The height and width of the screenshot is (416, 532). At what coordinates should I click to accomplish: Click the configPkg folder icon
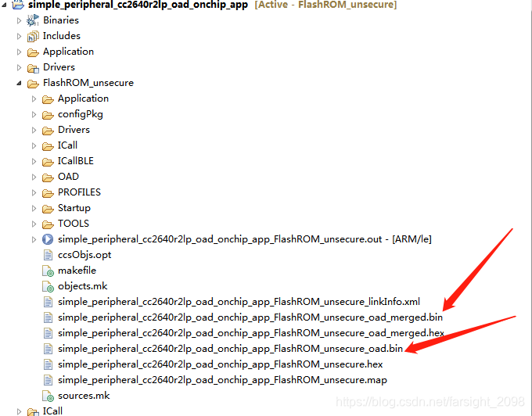48,115
